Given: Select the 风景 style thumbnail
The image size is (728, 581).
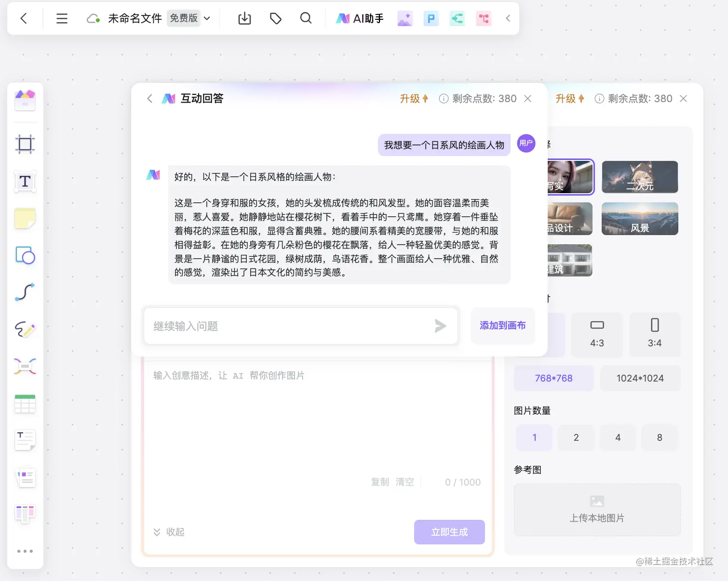Looking at the screenshot, I should coord(640,219).
